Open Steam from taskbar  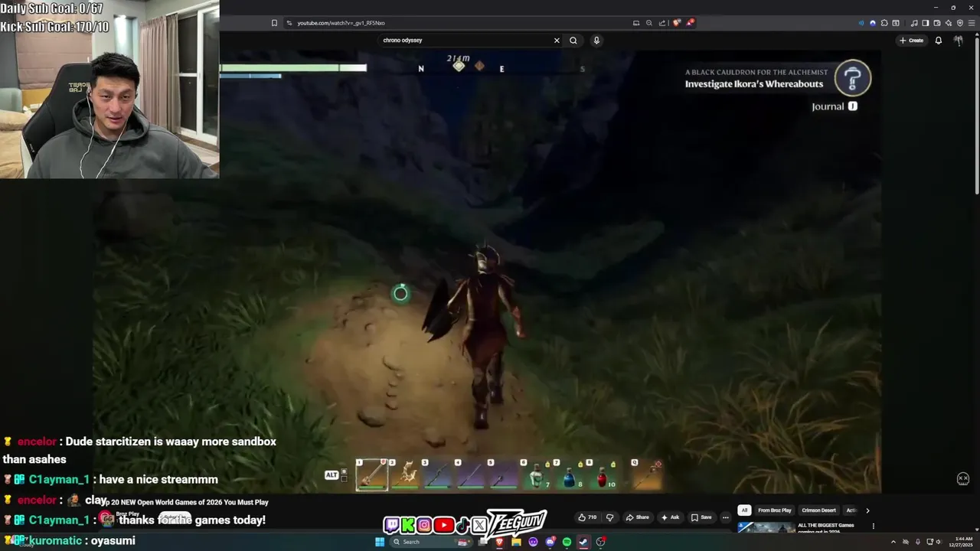click(x=583, y=542)
